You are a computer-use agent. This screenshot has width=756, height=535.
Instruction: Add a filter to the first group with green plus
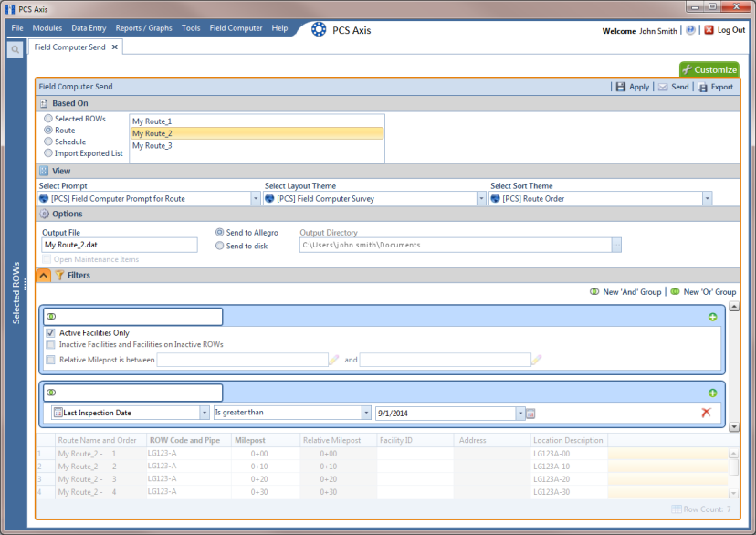coord(712,317)
